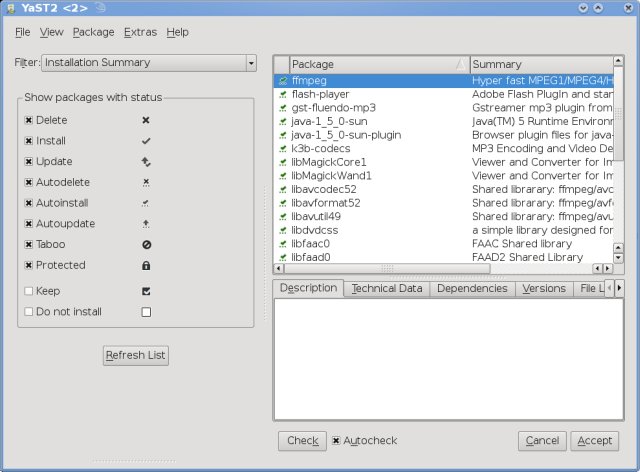Click the Accept button
Image resolution: width=640 pixels, height=472 pixels.
pyautogui.click(x=595, y=441)
